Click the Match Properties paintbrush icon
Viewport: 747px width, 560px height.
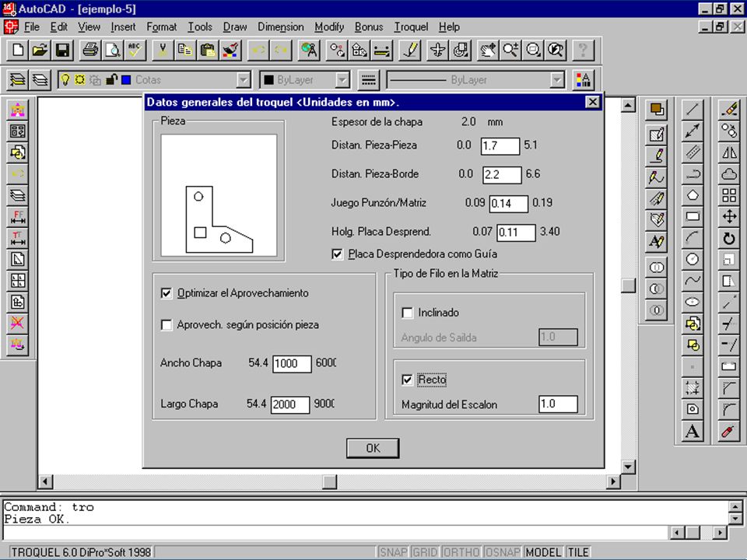coord(230,50)
